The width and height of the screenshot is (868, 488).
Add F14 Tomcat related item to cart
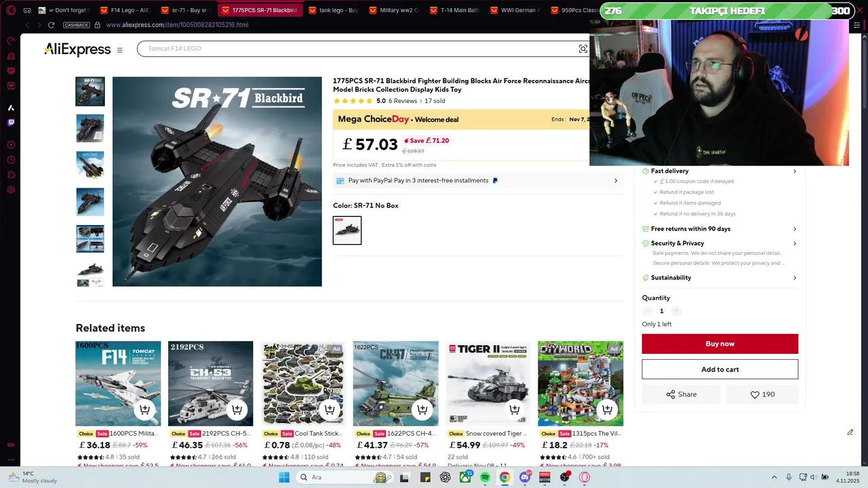[144, 409]
